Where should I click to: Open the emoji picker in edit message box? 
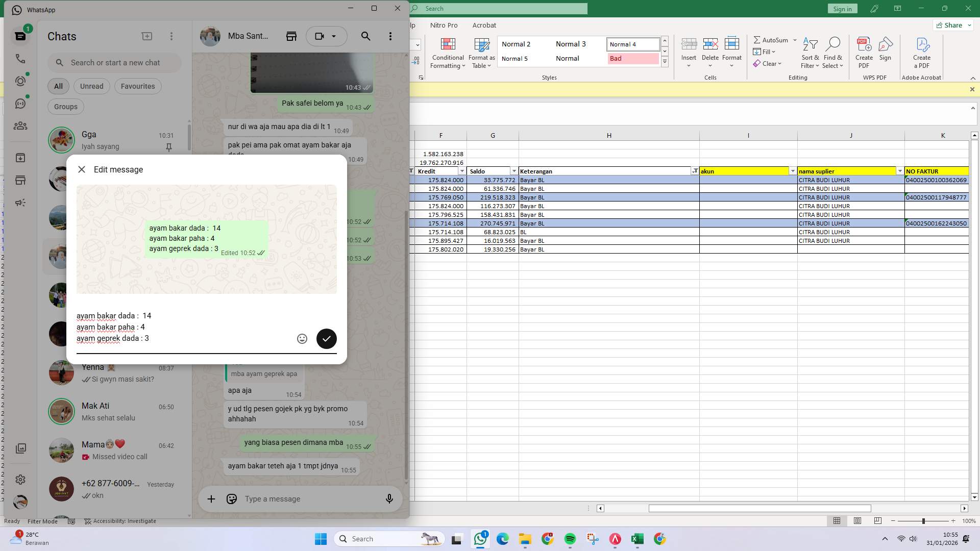coord(302,338)
